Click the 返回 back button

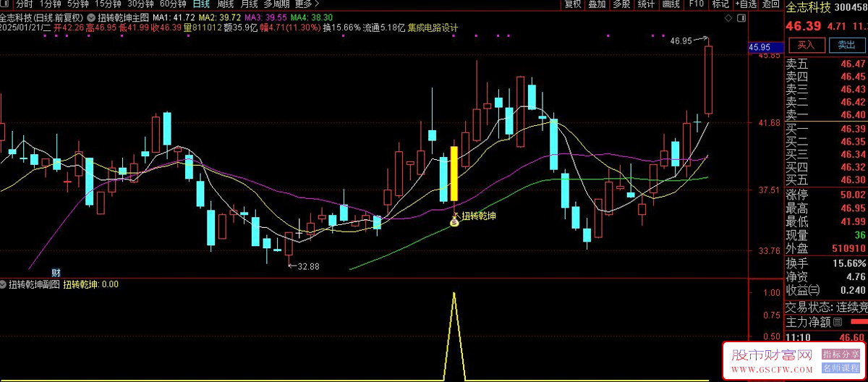tap(771, 4)
